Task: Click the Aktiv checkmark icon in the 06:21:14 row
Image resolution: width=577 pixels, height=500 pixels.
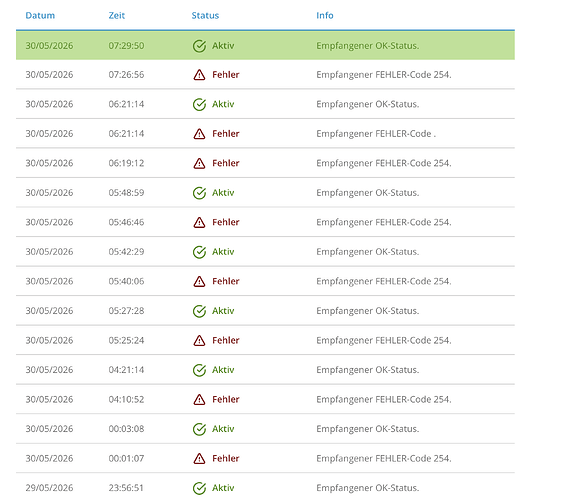Action: coord(199,104)
